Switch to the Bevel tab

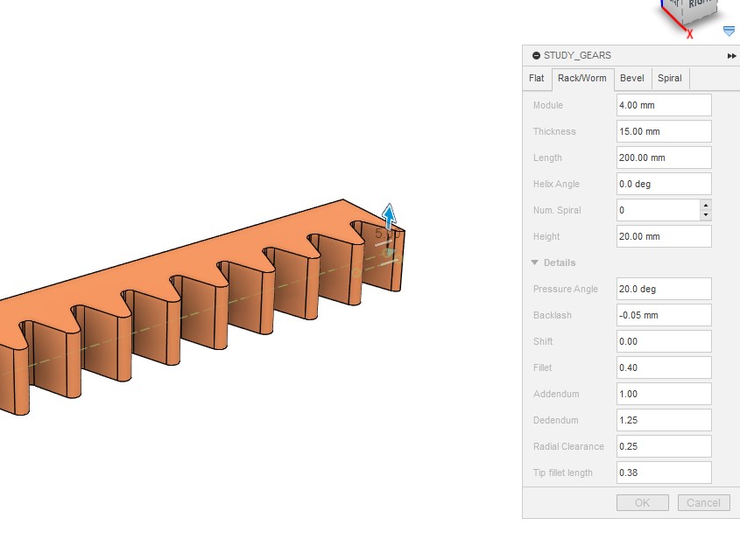631,79
